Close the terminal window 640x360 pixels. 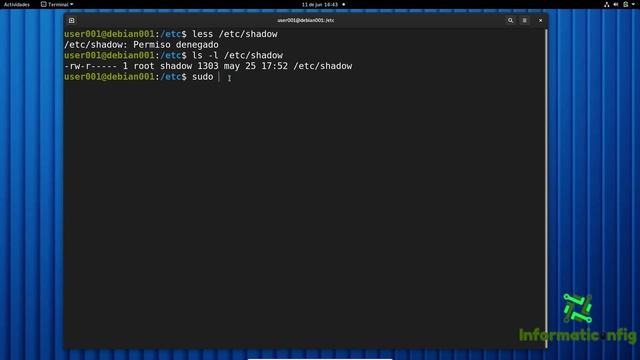coord(540,20)
